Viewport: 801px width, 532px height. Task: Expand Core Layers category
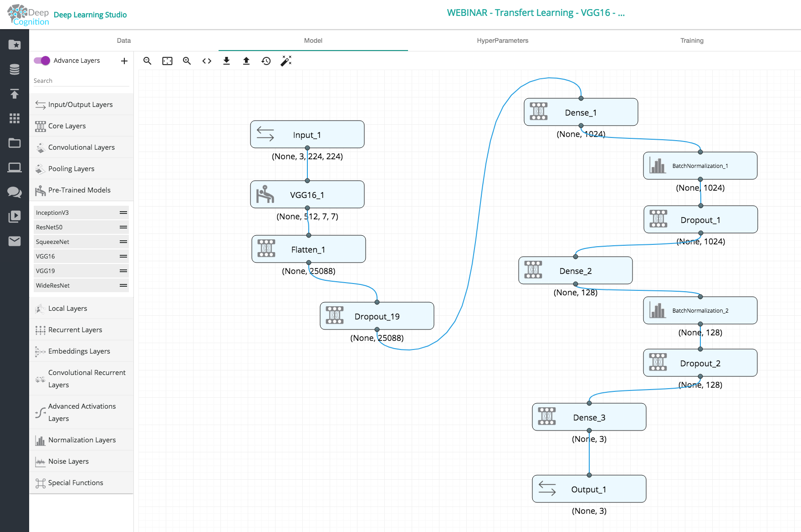(x=82, y=126)
